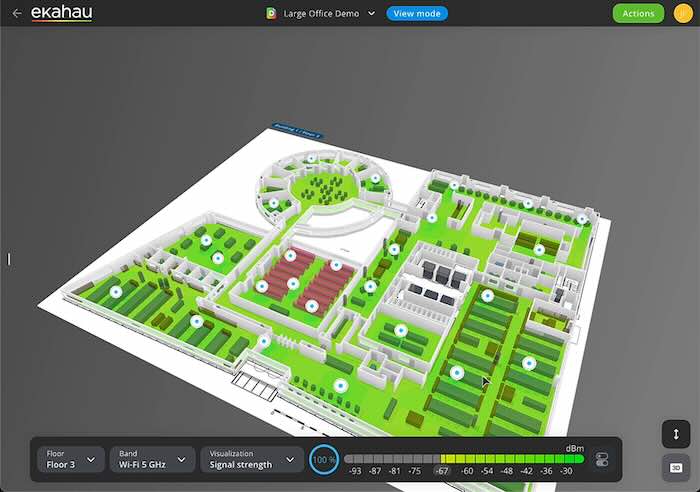
Task: Click the -30 dBm end of signal legend
Action: (x=566, y=470)
